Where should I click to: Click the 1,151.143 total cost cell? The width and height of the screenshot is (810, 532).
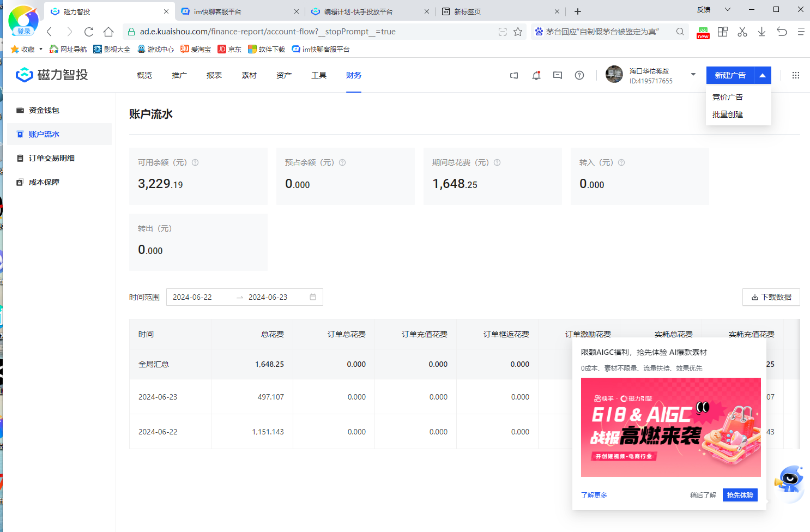pyautogui.click(x=268, y=432)
